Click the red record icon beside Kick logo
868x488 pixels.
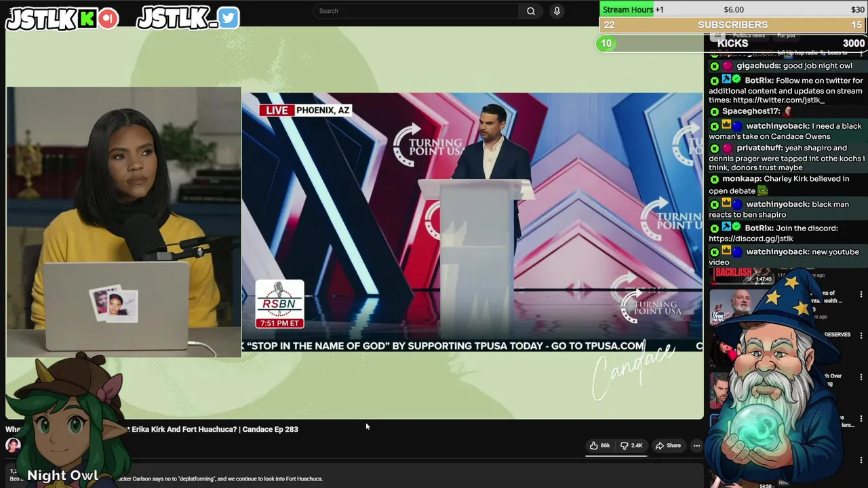coord(108,19)
